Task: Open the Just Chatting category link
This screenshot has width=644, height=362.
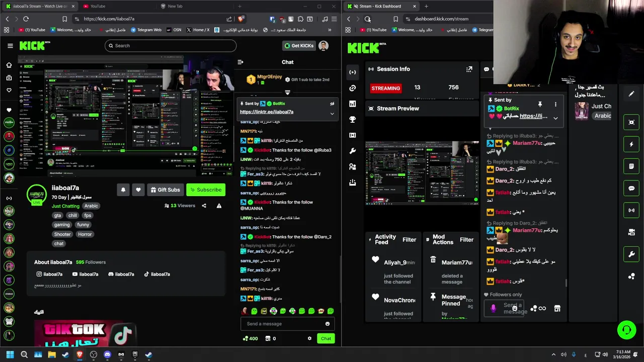Action: pos(65,206)
